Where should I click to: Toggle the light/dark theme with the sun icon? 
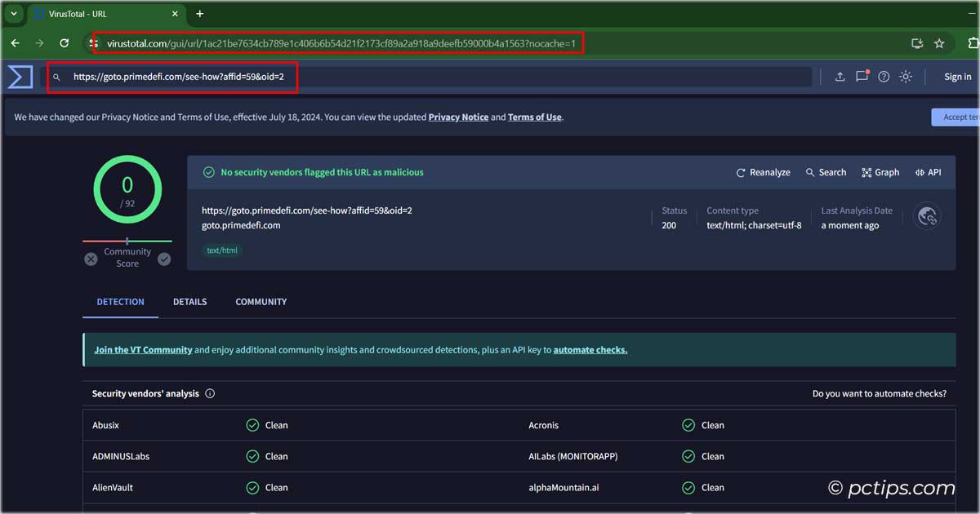coord(905,76)
